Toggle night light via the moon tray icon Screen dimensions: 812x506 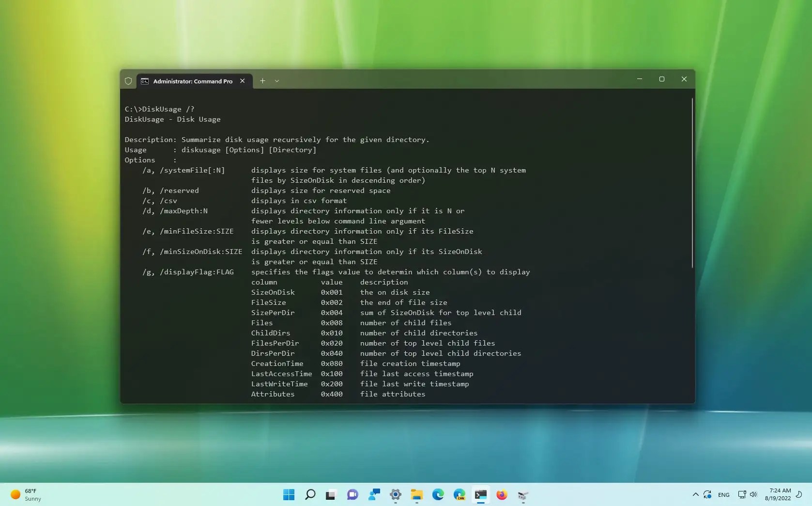coord(799,495)
